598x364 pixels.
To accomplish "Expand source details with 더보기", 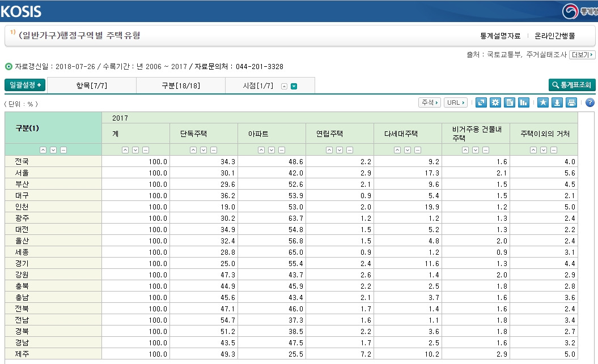I will point(582,55).
